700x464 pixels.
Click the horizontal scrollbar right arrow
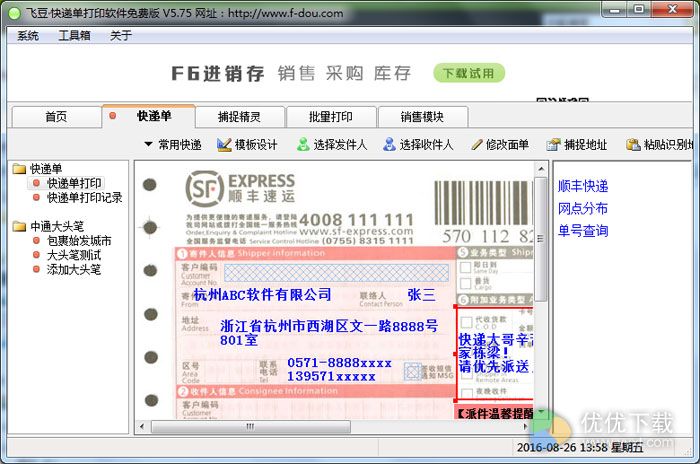click(x=526, y=426)
